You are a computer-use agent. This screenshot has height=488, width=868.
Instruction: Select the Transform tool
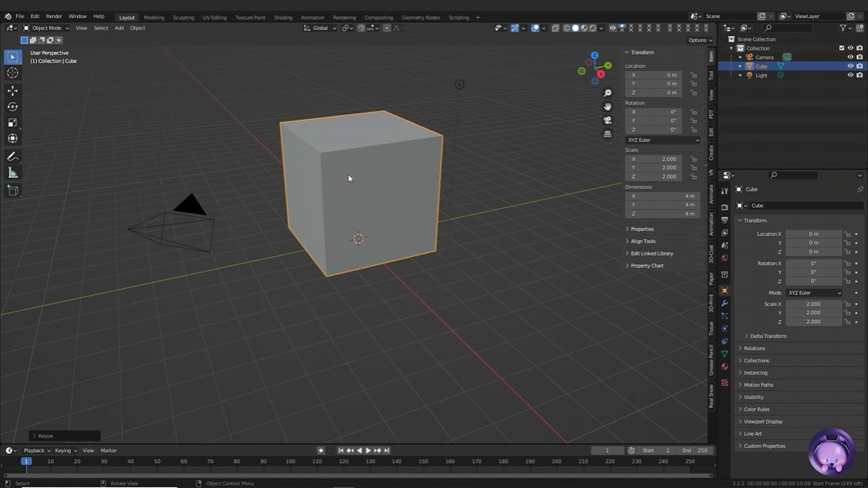point(13,139)
